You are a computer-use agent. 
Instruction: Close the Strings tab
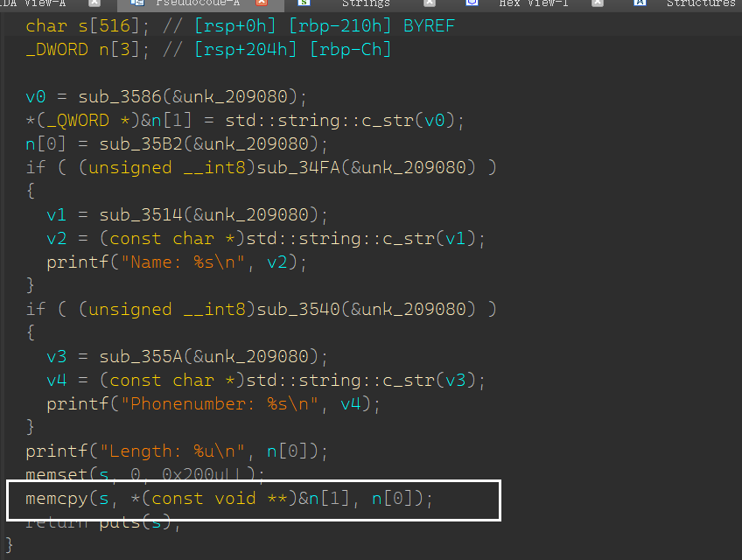pyautogui.click(x=430, y=3)
